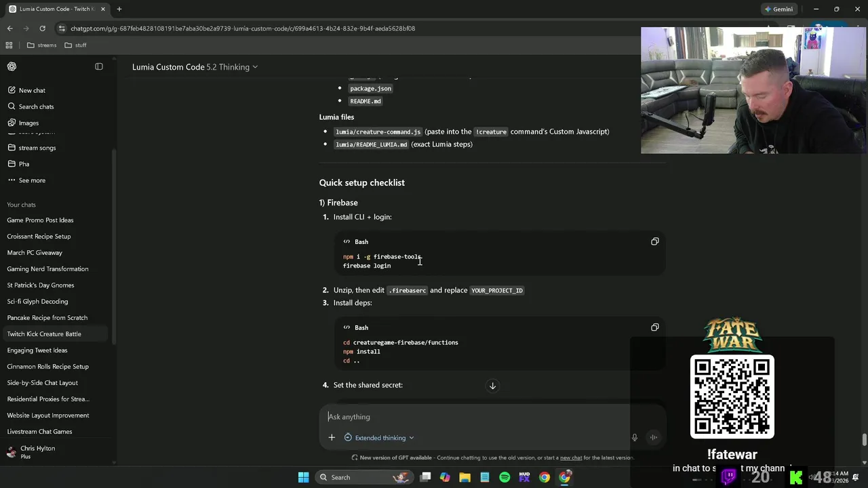Open the Engaging Tweet Ideas chat
Image resolution: width=868 pixels, height=488 pixels.
click(x=37, y=350)
